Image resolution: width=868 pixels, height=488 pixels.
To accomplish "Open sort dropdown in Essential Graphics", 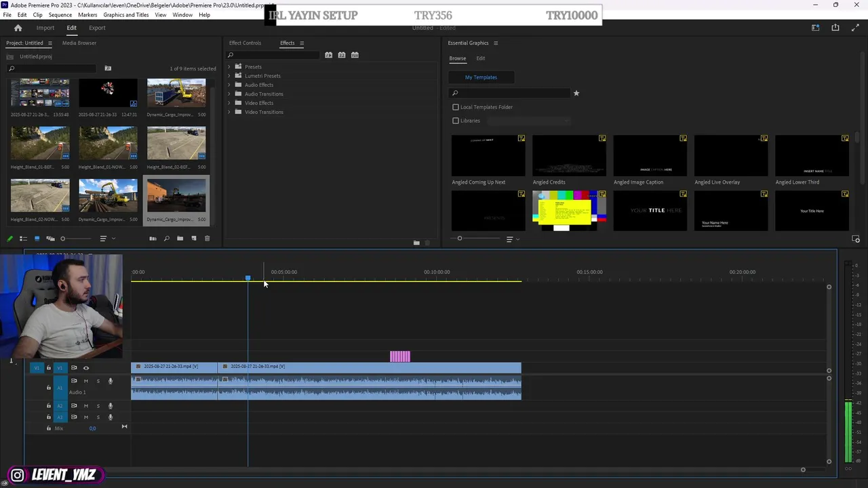I will (512, 239).
